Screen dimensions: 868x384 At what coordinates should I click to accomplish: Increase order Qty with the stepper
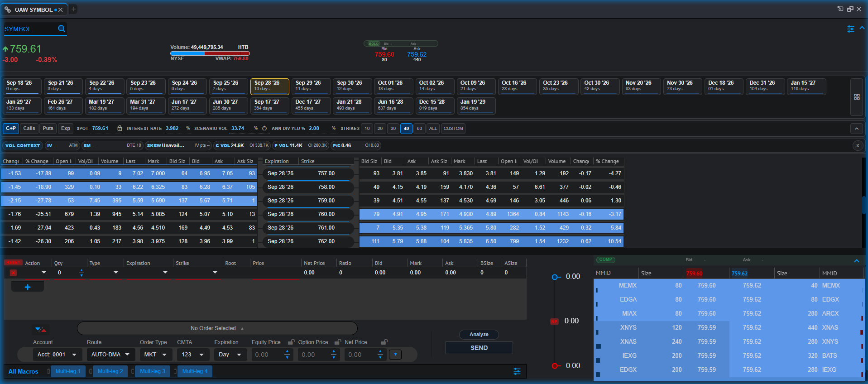click(x=82, y=270)
